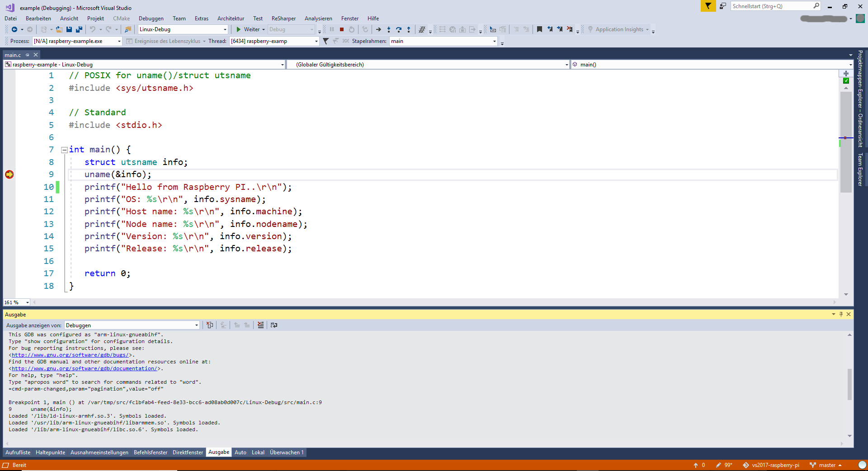This screenshot has width=868, height=471.
Task: Stop debugging with the red square button
Action: [342, 29]
